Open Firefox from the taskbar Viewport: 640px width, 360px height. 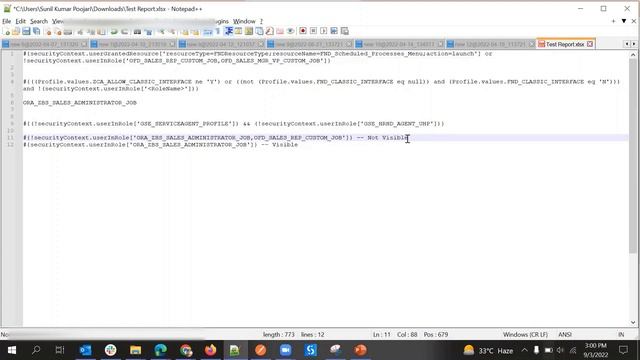tap(210, 350)
